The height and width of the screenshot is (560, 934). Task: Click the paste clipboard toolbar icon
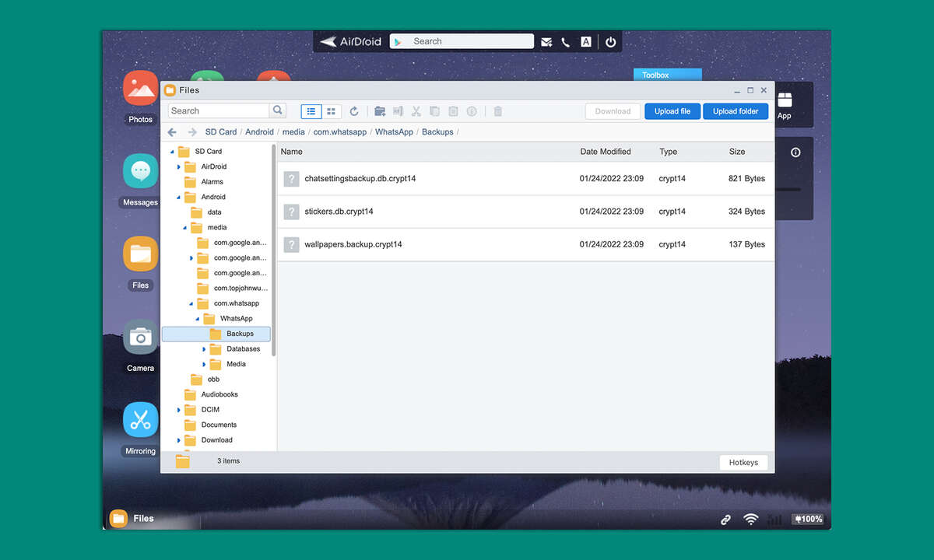click(x=453, y=111)
